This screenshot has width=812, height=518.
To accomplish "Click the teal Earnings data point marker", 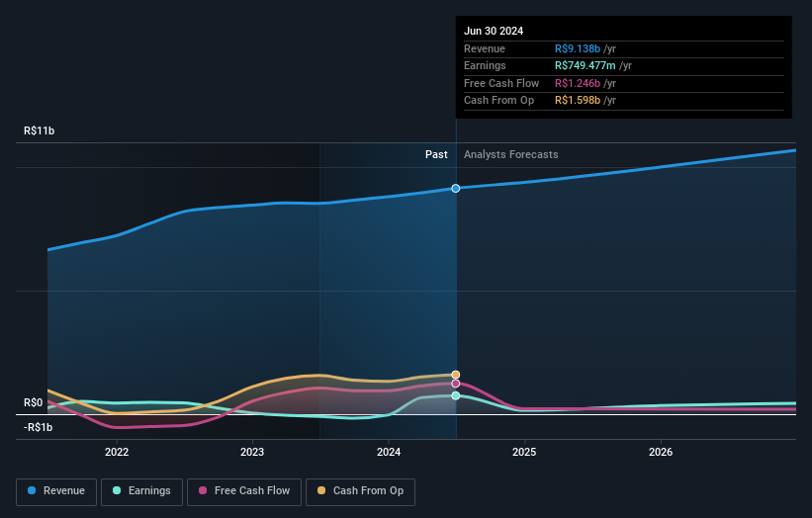I will pos(456,395).
